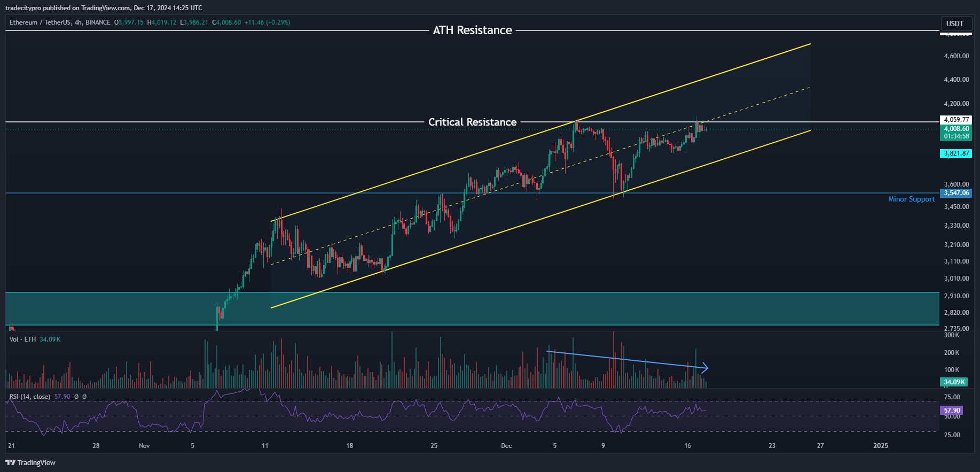Screen dimensions: 980x472
Task: Click the 2025 label on time axis
Action: (881, 446)
